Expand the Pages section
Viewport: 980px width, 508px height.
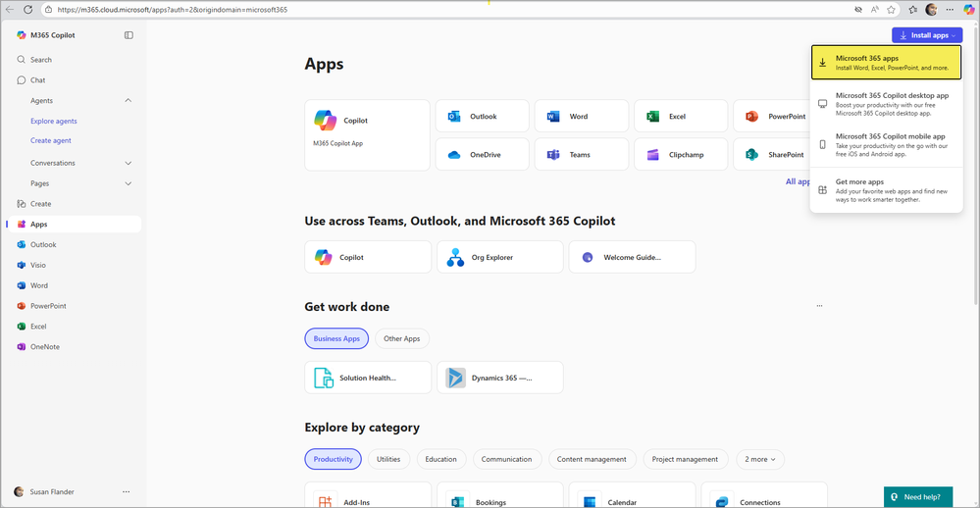[x=129, y=183]
